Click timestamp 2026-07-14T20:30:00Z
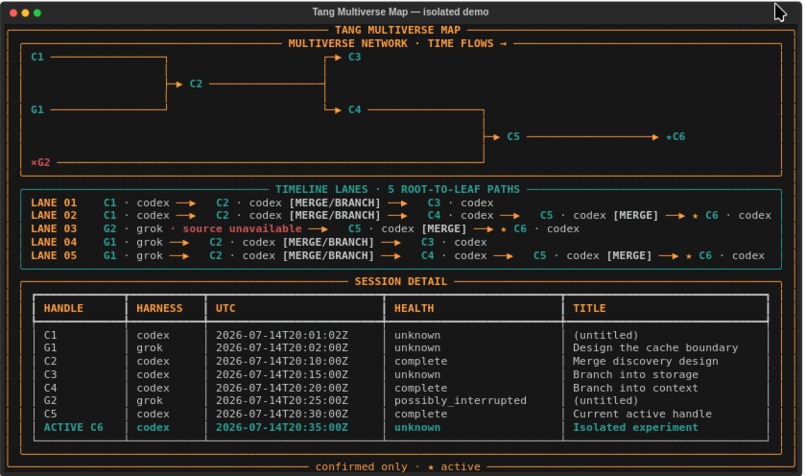Screen dimensions: 806x476 pos(282,414)
